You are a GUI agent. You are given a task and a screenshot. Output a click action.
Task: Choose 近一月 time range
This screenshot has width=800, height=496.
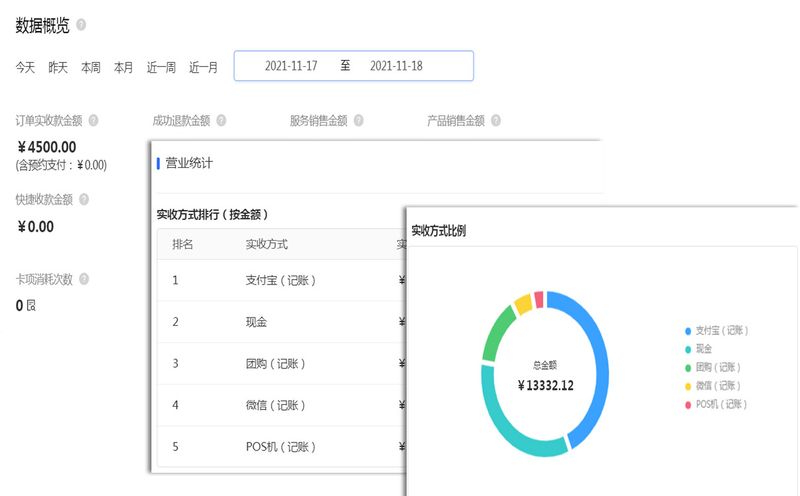tap(203, 67)
